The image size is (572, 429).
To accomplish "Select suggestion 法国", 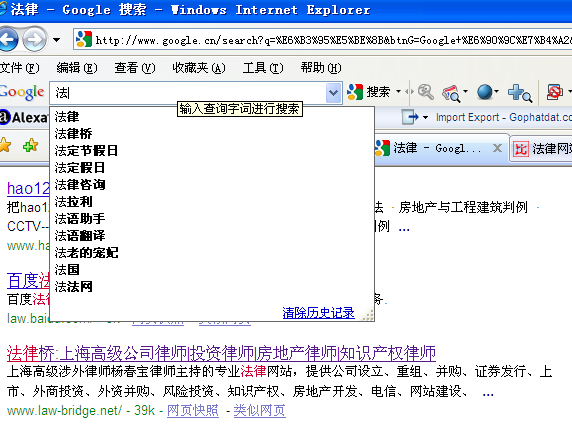I will (212, 270).
